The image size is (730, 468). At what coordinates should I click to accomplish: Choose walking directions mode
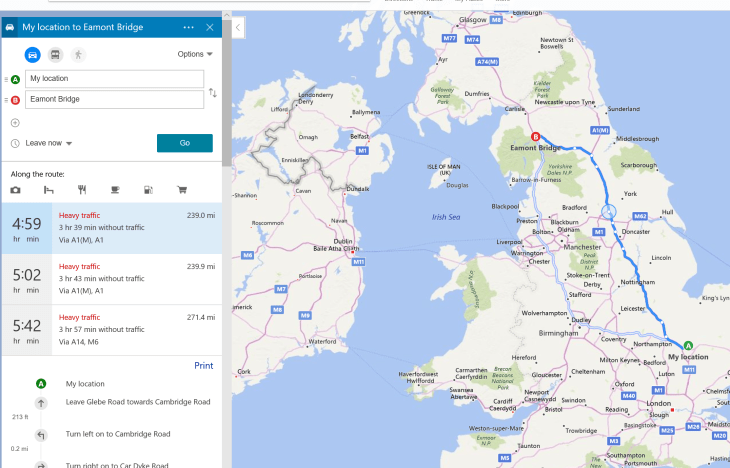point(78,54)
